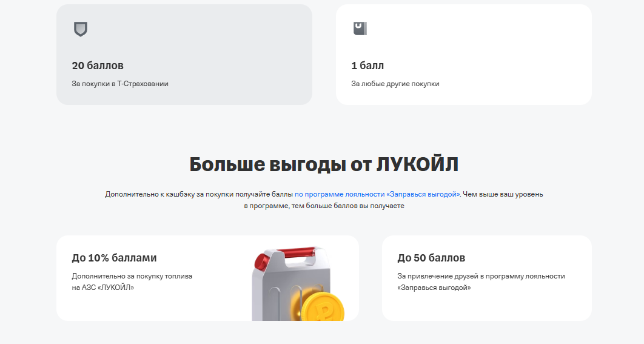Open the «Заправься выгодой» loyalty program link
Image resolution: width=644 pixels, height=344 pixels.
point(377,194)
